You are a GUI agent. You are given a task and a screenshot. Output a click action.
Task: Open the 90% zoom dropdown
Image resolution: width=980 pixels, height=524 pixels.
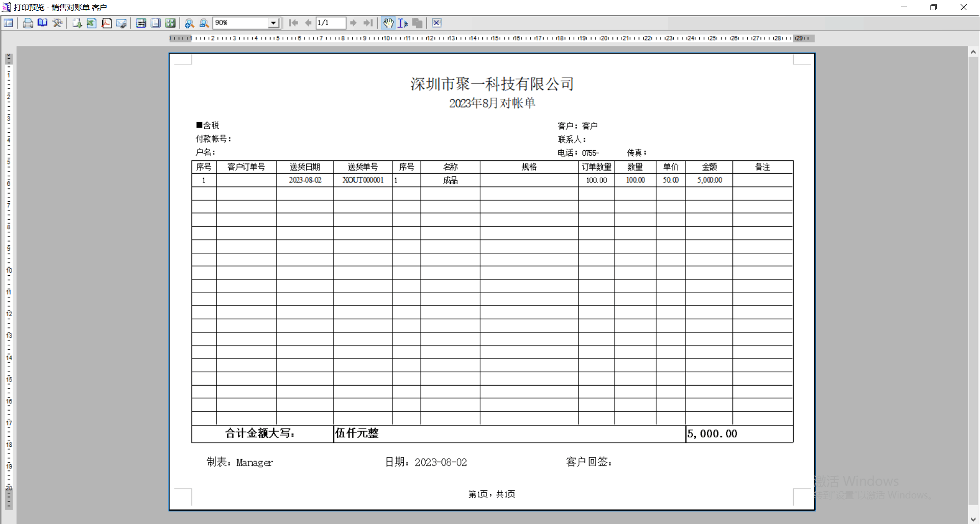[274, 23]
